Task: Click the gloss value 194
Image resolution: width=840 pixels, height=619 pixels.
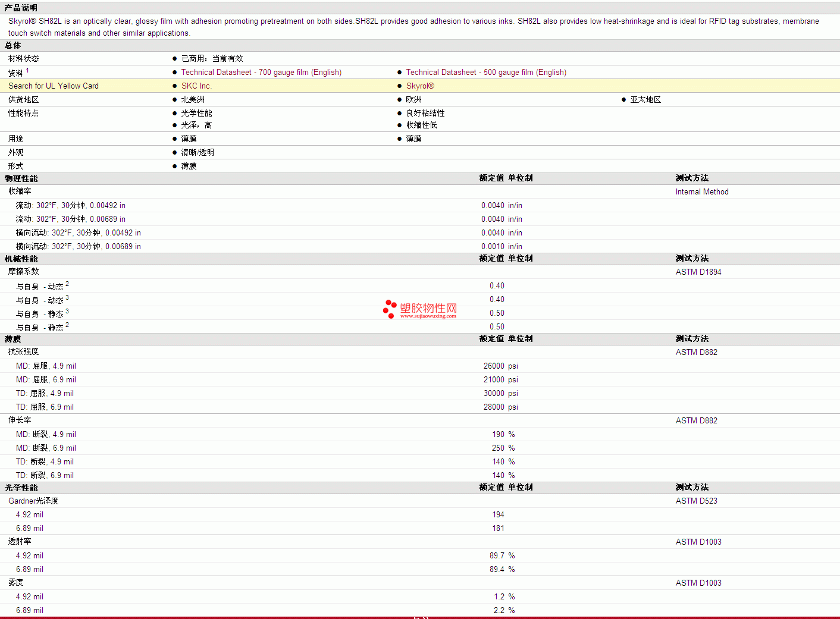Action: 498,514
